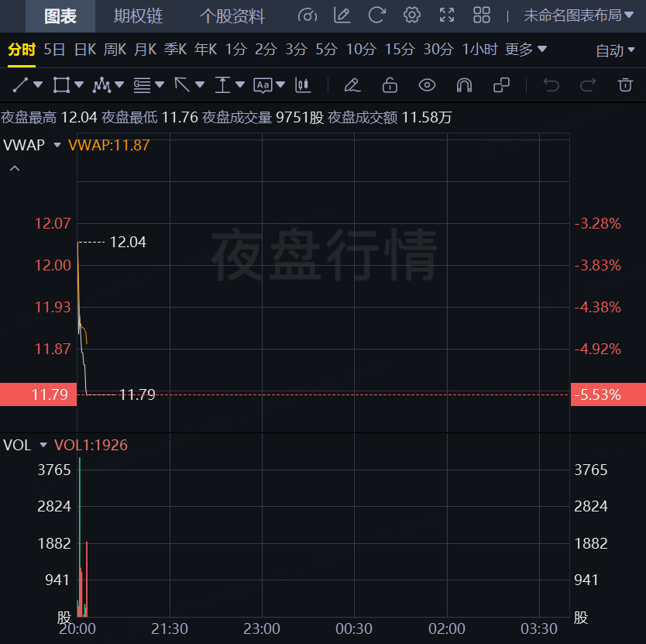The height and width of the screenshot is (644, 646).
Task: Open the 自动 scale dropdown
Action: point(616,50)
